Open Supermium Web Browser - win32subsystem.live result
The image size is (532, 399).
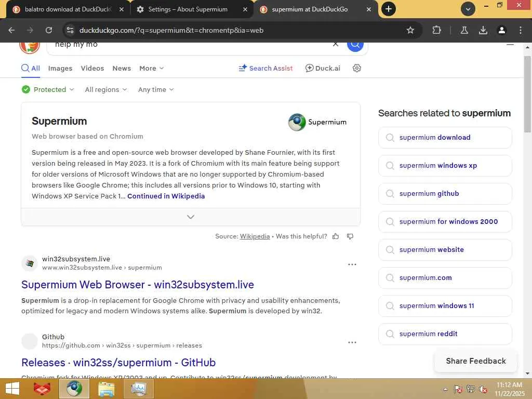(137, 285)
